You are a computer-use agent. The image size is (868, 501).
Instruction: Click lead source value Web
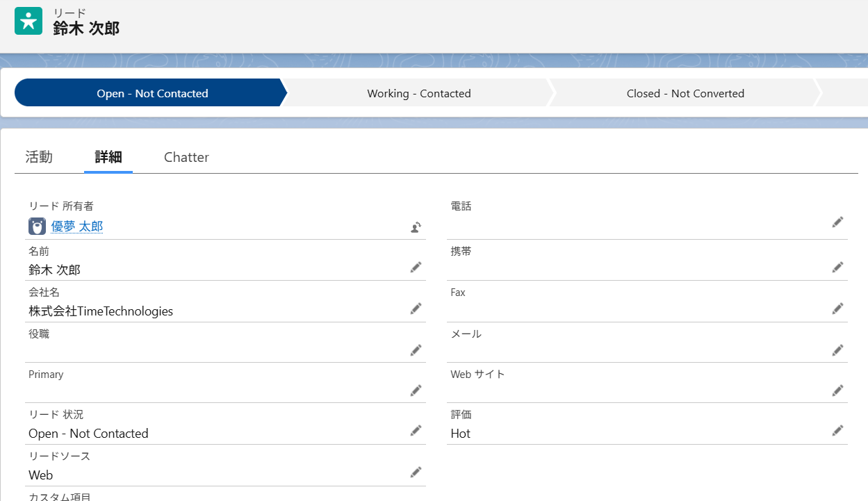click(41, 475)
